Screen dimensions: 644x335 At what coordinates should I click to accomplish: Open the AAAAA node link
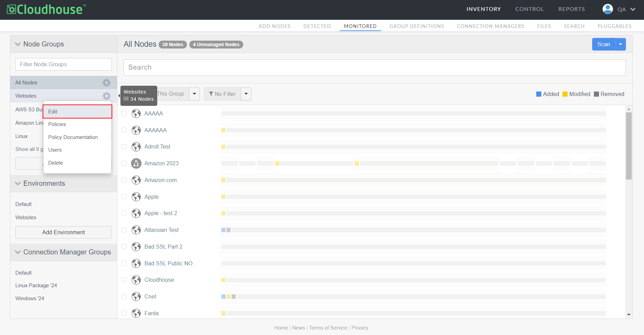click(153, 113)
